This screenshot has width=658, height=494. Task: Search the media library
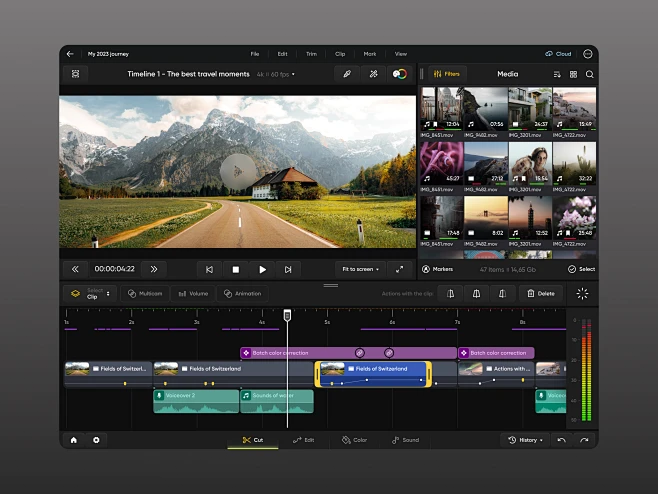(x=589, y=74)
